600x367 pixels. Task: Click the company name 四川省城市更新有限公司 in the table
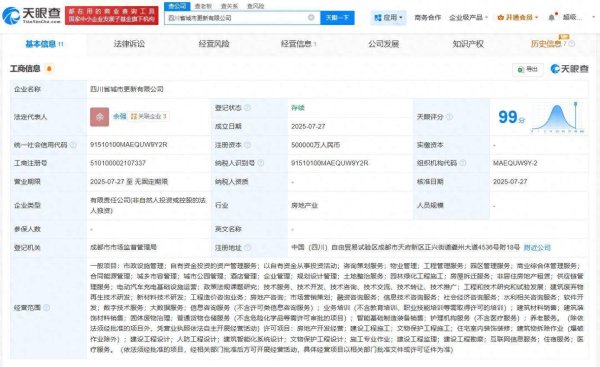tap(127, 89)
